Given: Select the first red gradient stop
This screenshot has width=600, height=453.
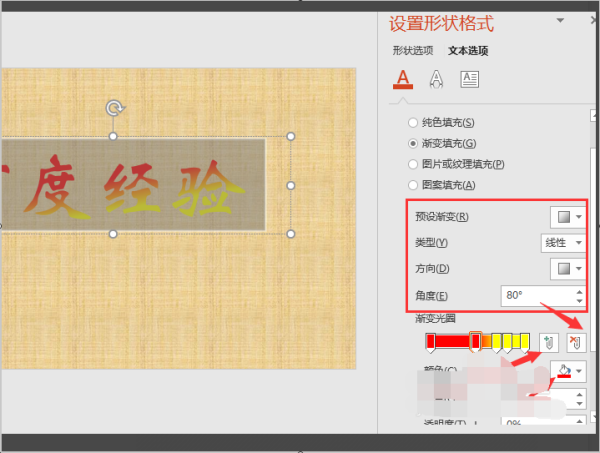Looking at the screenshot, I should pos(430,342).
